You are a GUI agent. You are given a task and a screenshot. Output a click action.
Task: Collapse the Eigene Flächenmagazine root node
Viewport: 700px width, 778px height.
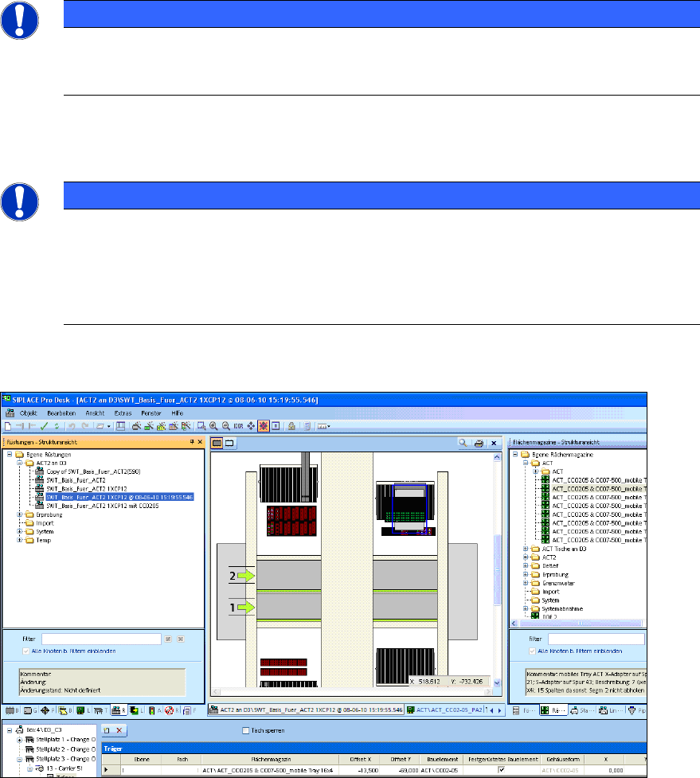tap(515, 454)
